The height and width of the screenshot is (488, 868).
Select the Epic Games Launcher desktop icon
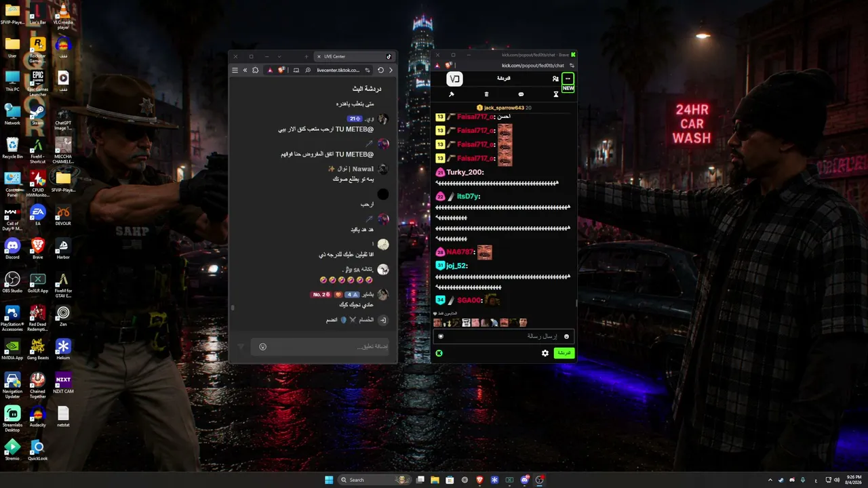click(x=38, y=83)
